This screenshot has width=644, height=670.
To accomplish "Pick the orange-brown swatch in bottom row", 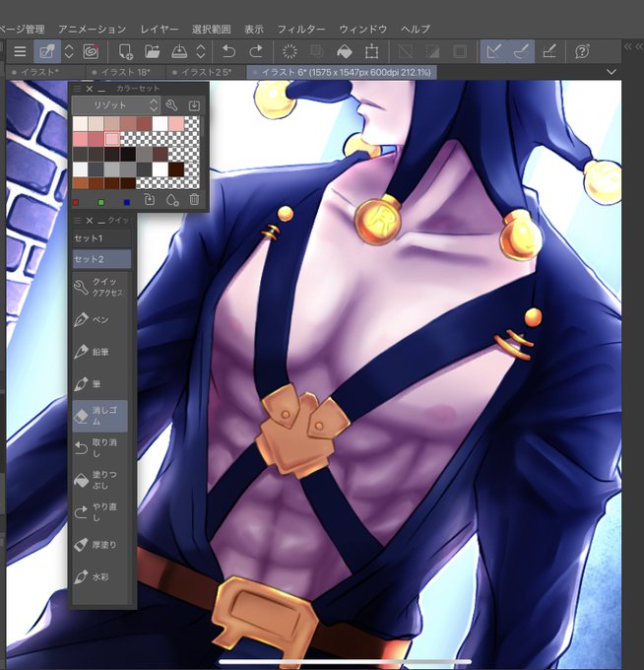I will [x=81, y=184].
